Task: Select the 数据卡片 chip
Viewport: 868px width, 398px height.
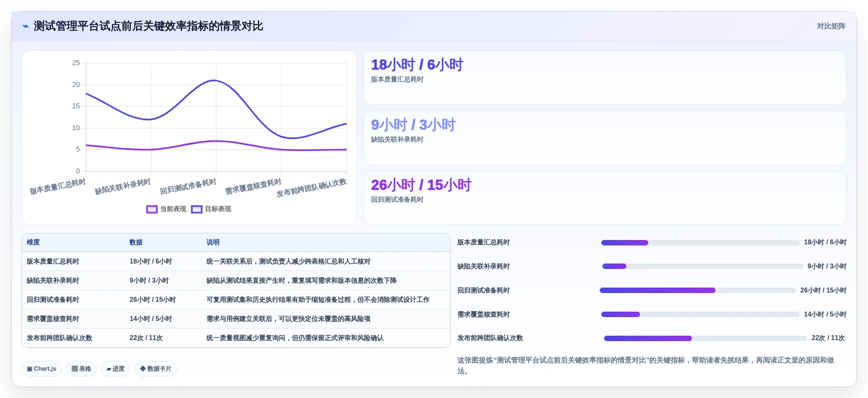Action: pyautogui.click(x=156, y=369)
